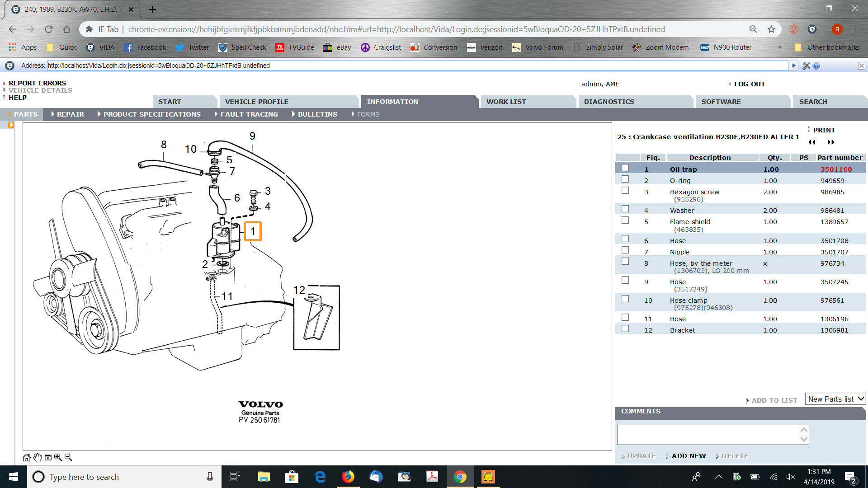Click the IE Tab wrench settings icon
Screen dimensions: 868x488
(806, 66)
